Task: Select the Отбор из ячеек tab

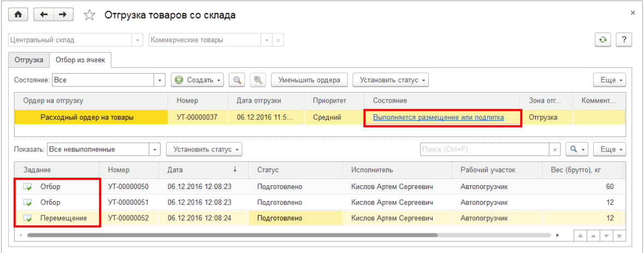Action: click(x=80, y=60)
